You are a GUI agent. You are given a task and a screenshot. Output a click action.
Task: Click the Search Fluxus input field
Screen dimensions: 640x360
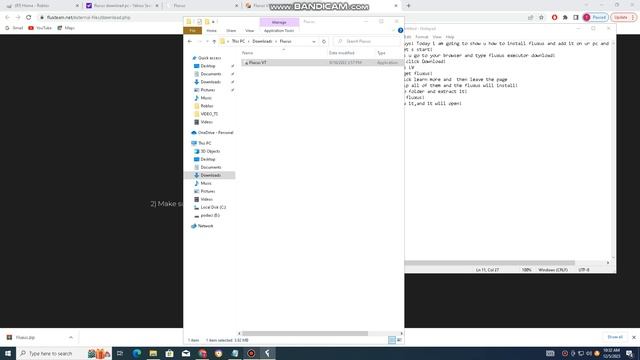pos(367,41)
